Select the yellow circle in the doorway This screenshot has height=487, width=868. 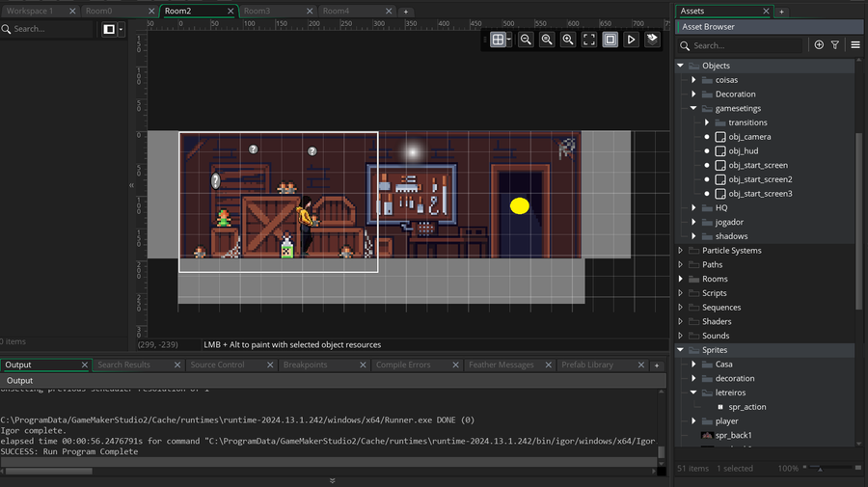click(x=519, y=205)
